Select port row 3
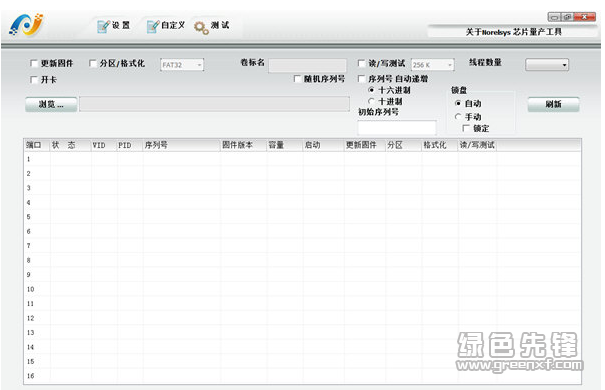Screen dimensions: 605x390 click(x=302, y=188)
